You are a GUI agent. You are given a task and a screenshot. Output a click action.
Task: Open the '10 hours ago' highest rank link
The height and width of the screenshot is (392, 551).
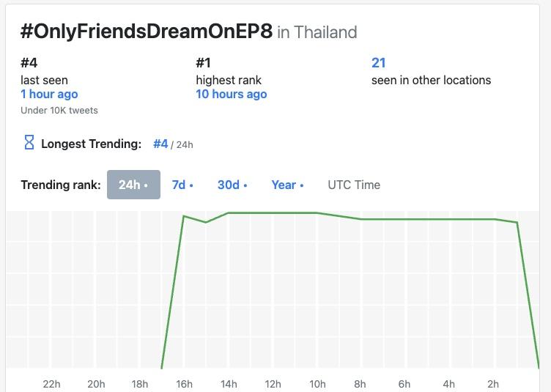coord(232,94)
